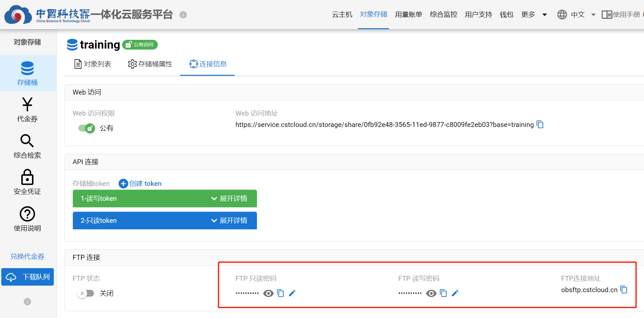This screenshot has height=318, width=644.
Task: Click the 创建 token link
Action: 145,184
